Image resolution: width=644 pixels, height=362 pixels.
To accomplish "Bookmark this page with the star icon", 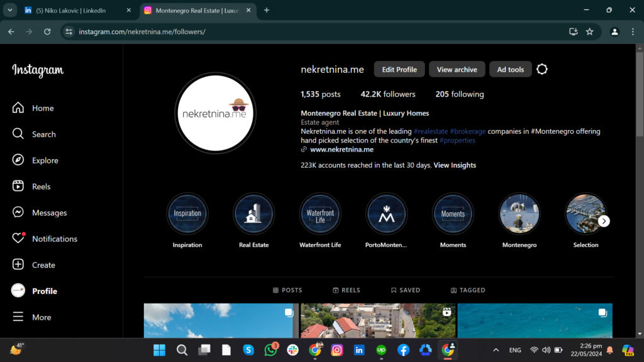I will click(590, 31).
